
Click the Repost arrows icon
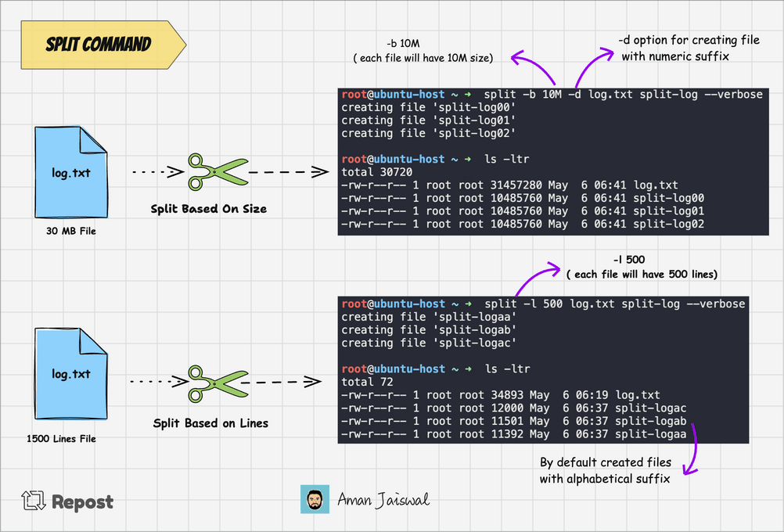(x=34, y=501)
